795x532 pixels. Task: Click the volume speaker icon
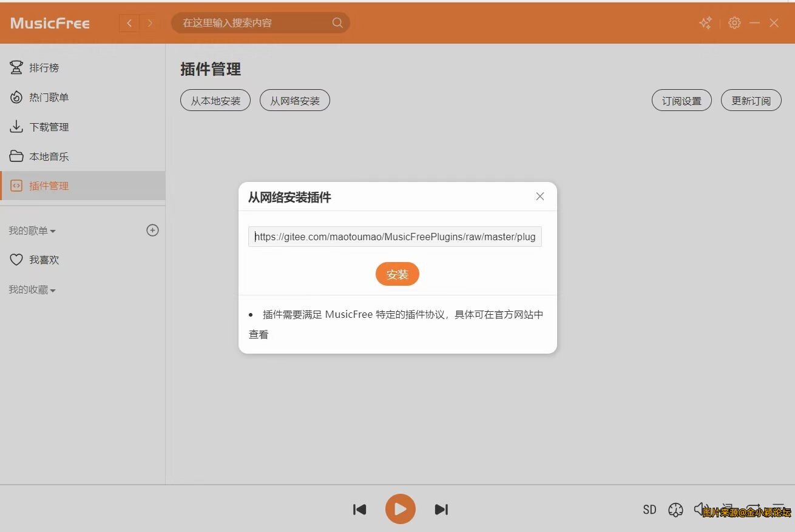click(x=702, y=509)
